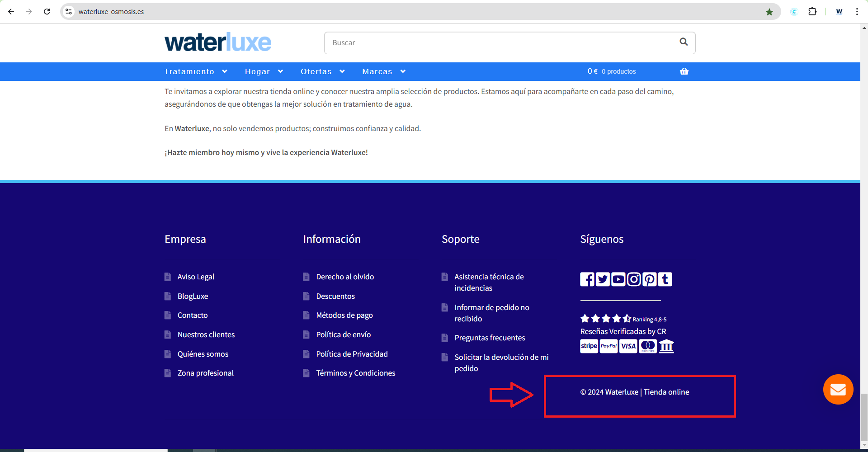Click the Ranking 4,8-5 text
Image resolution: width=868 pixels, height=452 pixels.
649,320
